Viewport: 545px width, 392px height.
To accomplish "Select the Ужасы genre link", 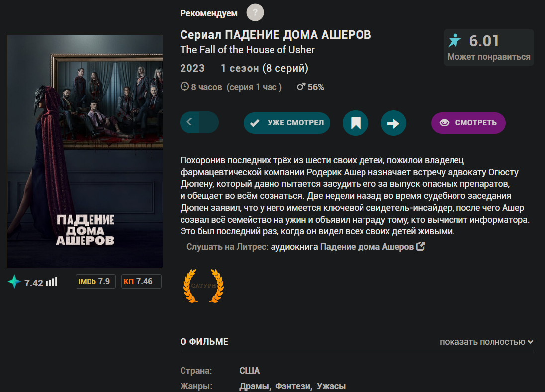I will tap(331, 386).
